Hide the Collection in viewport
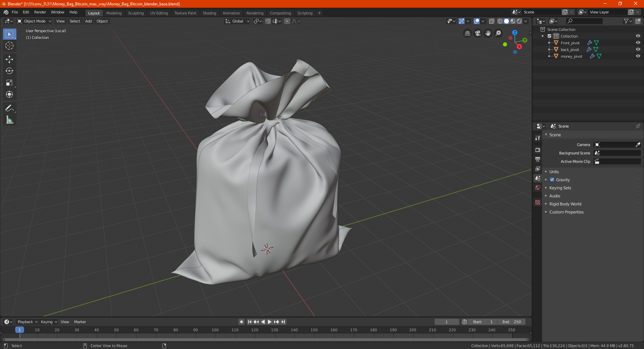The image size is (644, 349). pyautogui.click(x=638, y=36)
